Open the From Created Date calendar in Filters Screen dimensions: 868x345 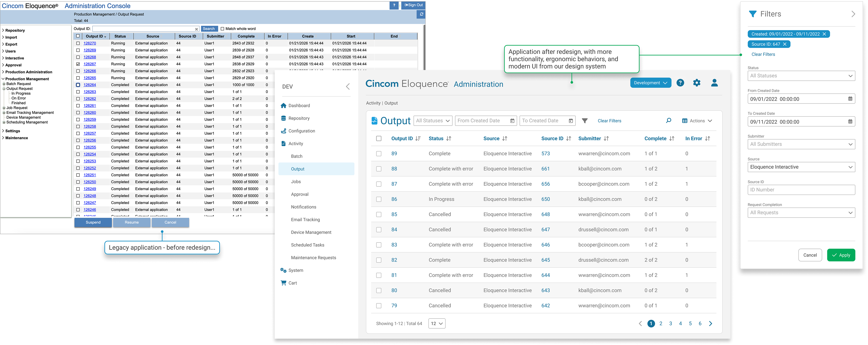pos(850,99)
